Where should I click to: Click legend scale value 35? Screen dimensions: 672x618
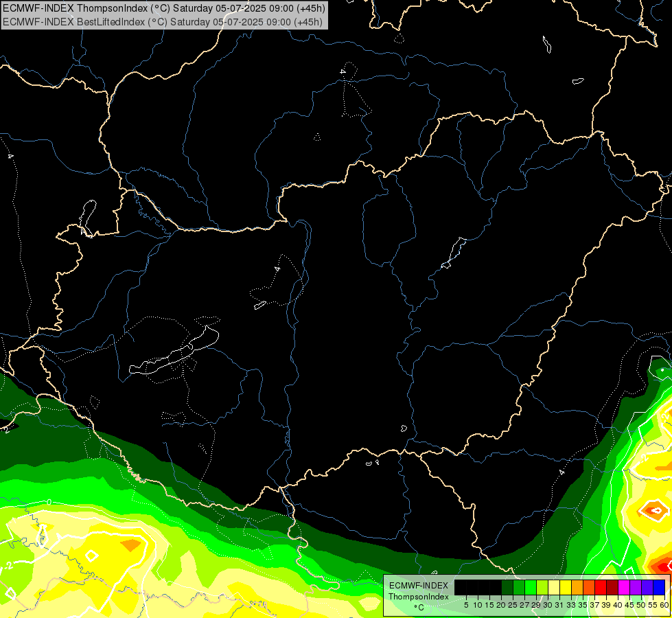click(x=583, y=605)
